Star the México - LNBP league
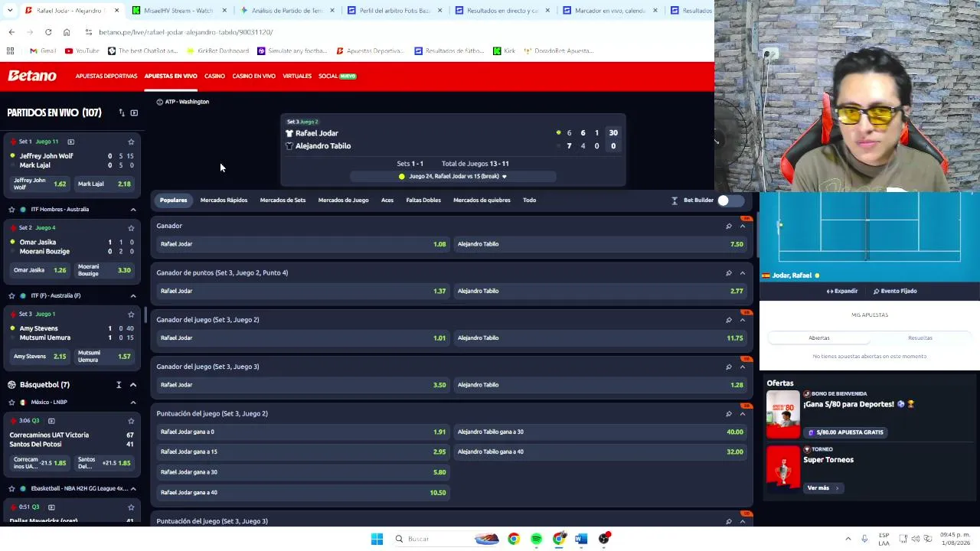This screenshot has width=980, height=551. coord(11,402)
